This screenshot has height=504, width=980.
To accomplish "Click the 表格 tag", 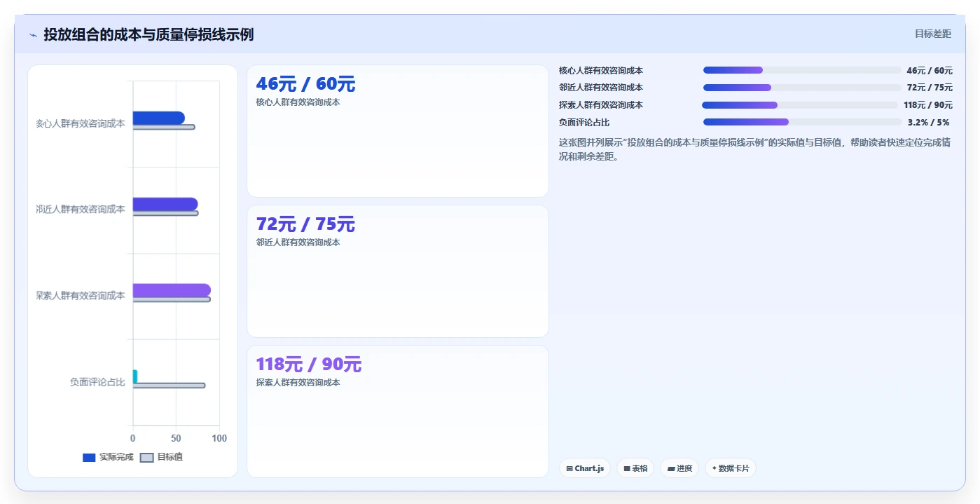I will (x=635, y=468).
